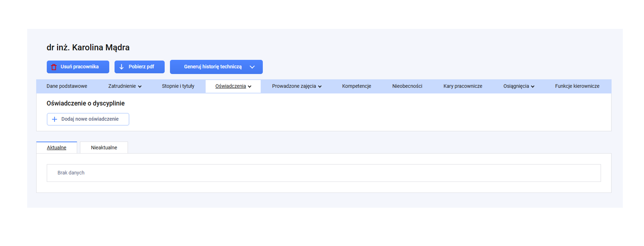Open the Kompetencje tab

click(356, 86)
